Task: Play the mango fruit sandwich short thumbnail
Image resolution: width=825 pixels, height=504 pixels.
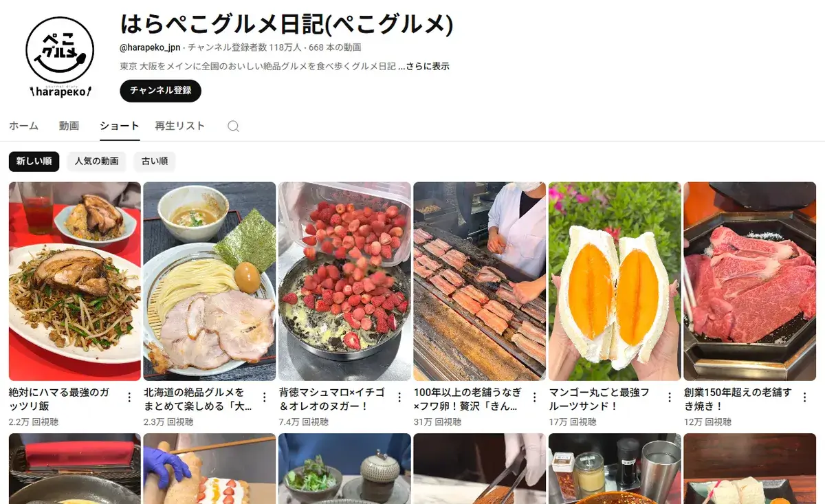Action: click(x=615, y=281)
